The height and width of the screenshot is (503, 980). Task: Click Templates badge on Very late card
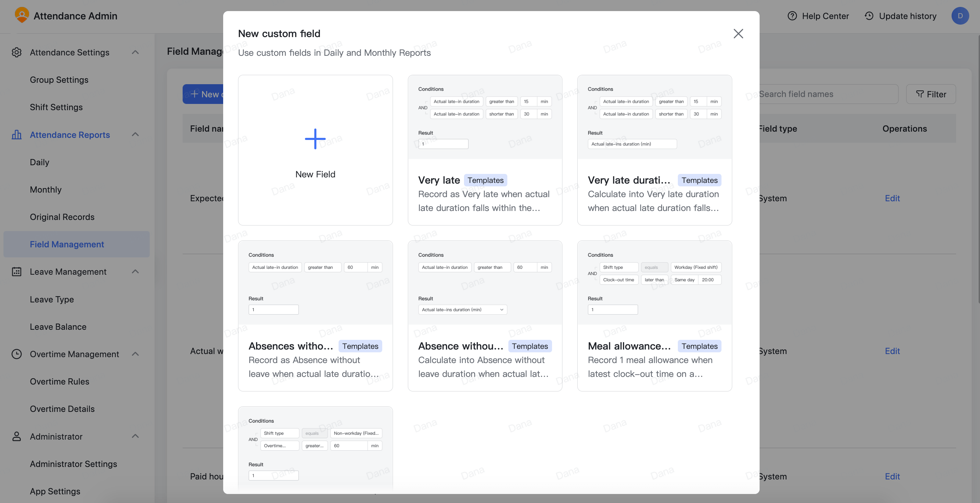click(x=485, y=180)
